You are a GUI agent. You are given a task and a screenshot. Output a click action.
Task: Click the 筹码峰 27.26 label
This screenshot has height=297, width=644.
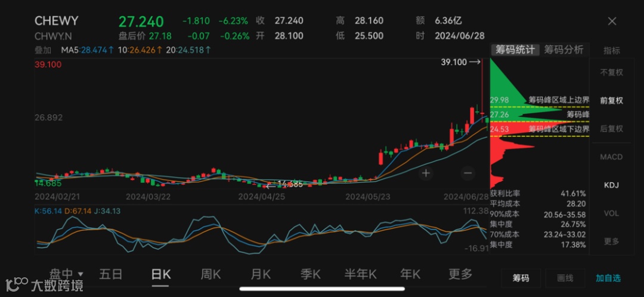540,114
